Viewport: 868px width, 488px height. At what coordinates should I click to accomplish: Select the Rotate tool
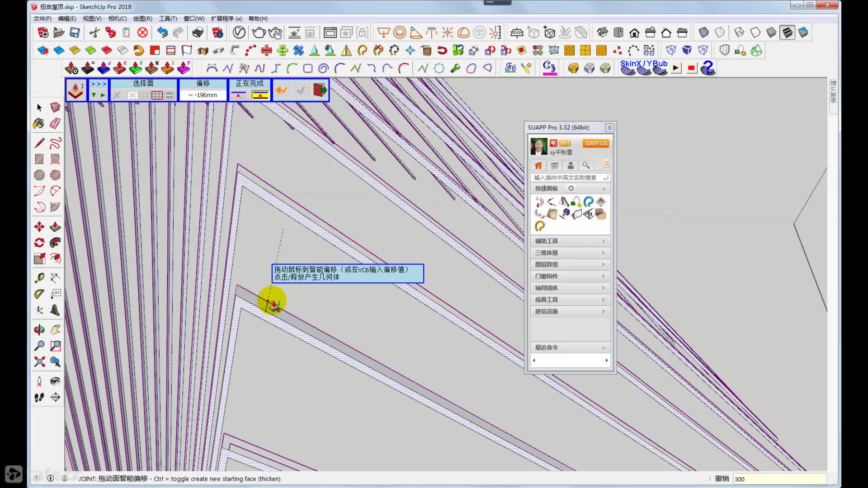click(39, 243)
